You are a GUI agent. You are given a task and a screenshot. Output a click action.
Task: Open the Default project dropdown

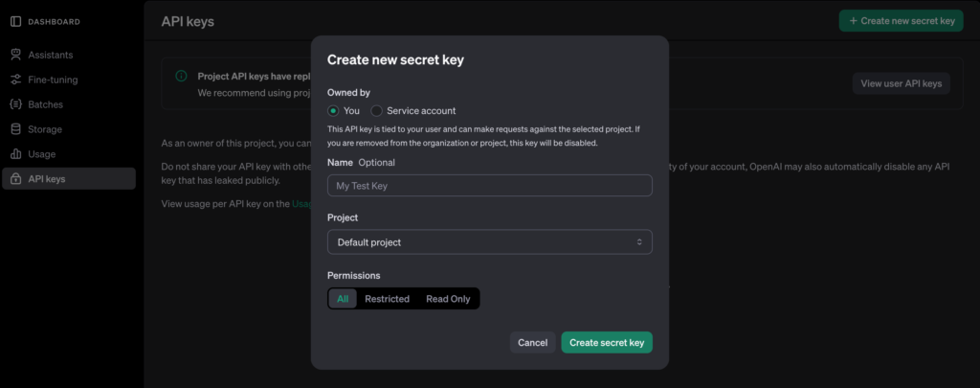point(489,242)
